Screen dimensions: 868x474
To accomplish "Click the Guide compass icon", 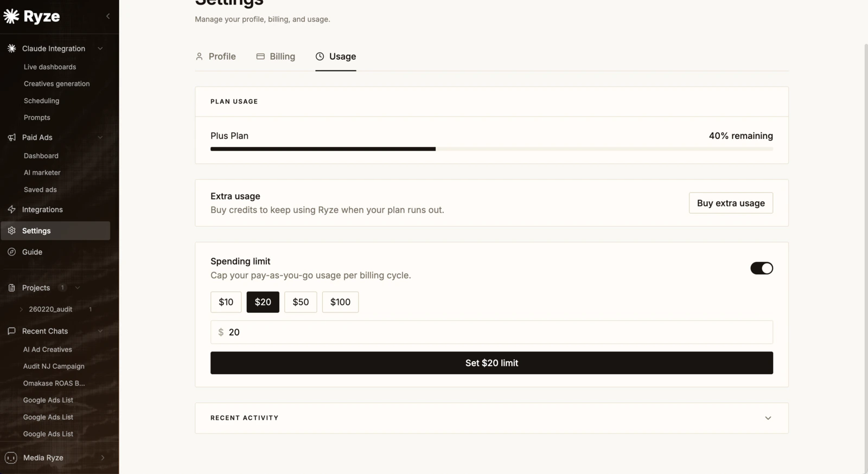I will [x=11, y=252].
